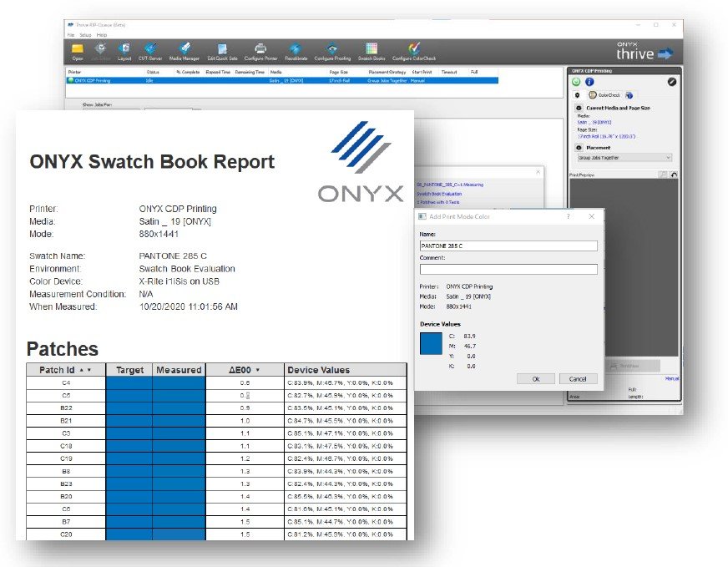Image resolution: width=728 pixels, height=567 pixels.
Task: Click the greyed-out Job Editor icon
Action: click(100, 51)
